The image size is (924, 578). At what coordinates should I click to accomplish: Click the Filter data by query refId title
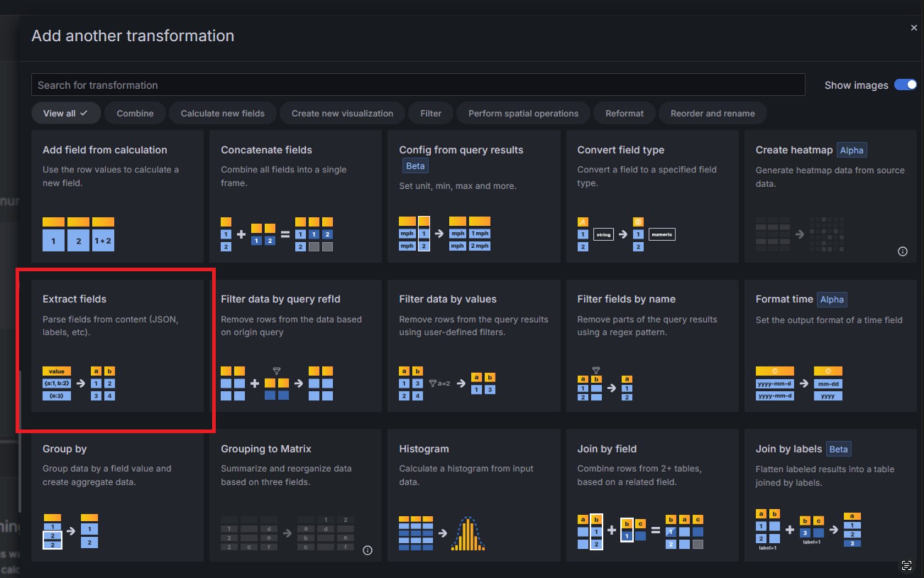pyautogui.click(x=280, y=299)
